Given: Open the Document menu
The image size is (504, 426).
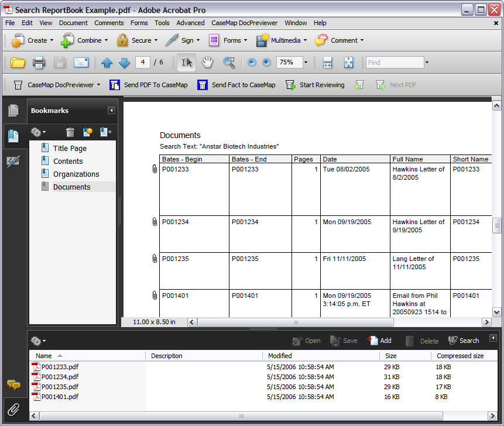Looking at the screenshot, I should (73, 23).
